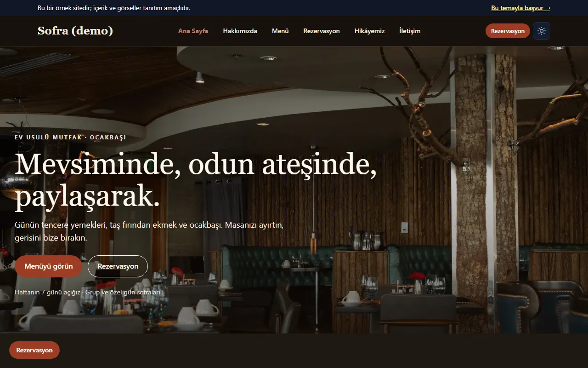Open the Sofra (demo) logo link

pos(75,31)
